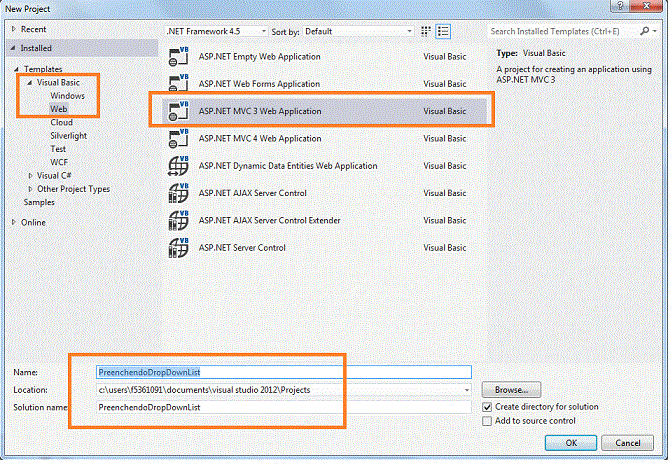Screen dimensions: 668x460
Task: Open the search options dropdown arrow
Action: [655, 31]
